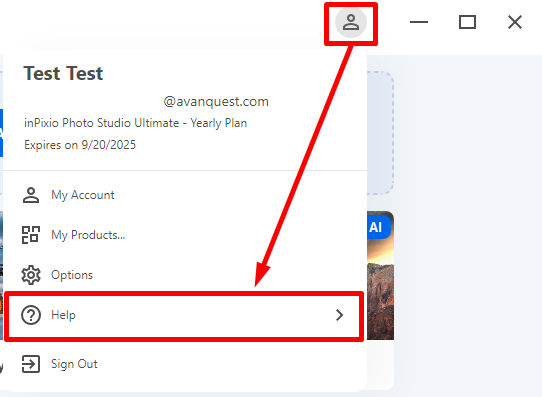Click the blue AI badge
542x397 pixels.
coord(379,227)
